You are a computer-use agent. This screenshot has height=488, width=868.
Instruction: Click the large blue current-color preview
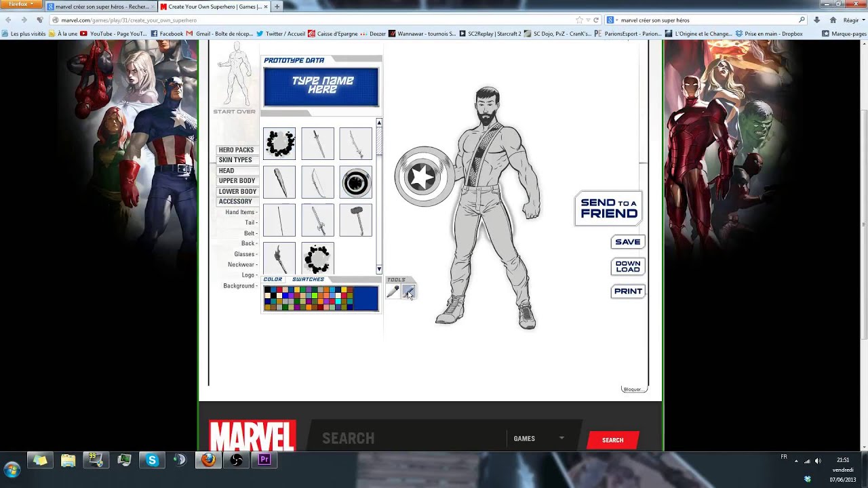coord(366,299)
